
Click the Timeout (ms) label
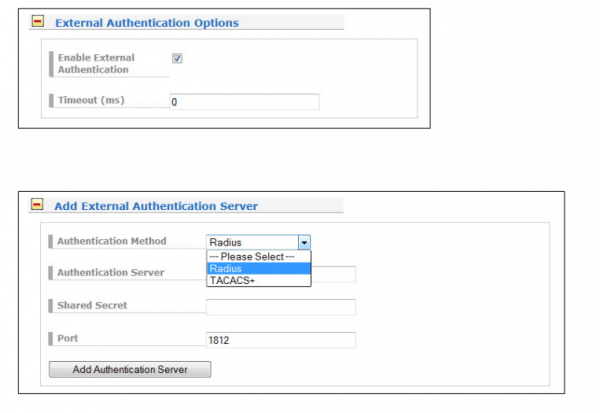(91, 100)
